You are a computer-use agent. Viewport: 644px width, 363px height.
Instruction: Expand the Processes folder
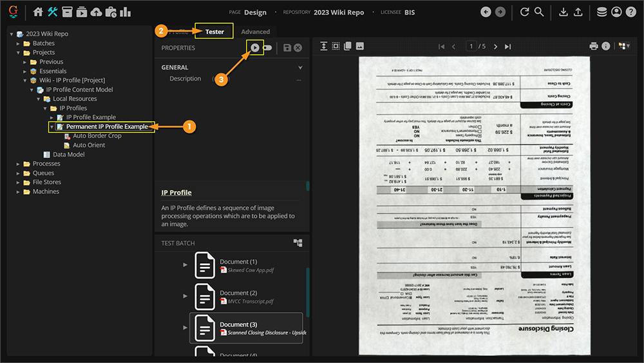(x=18, y=164)
